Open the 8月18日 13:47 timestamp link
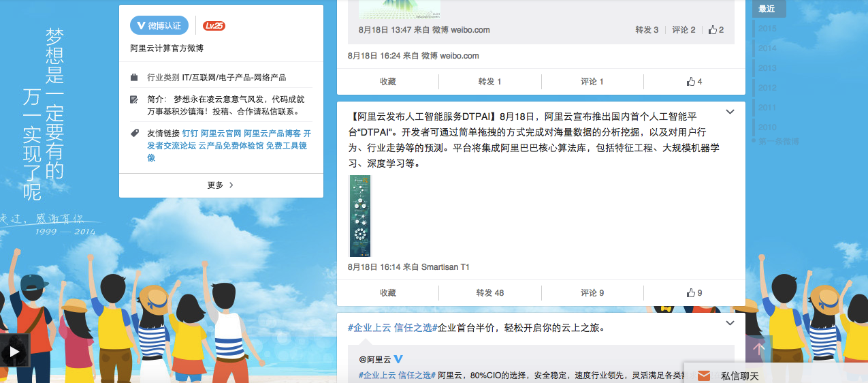Screen dimensions: 868x383 click(x=385, y=30)
